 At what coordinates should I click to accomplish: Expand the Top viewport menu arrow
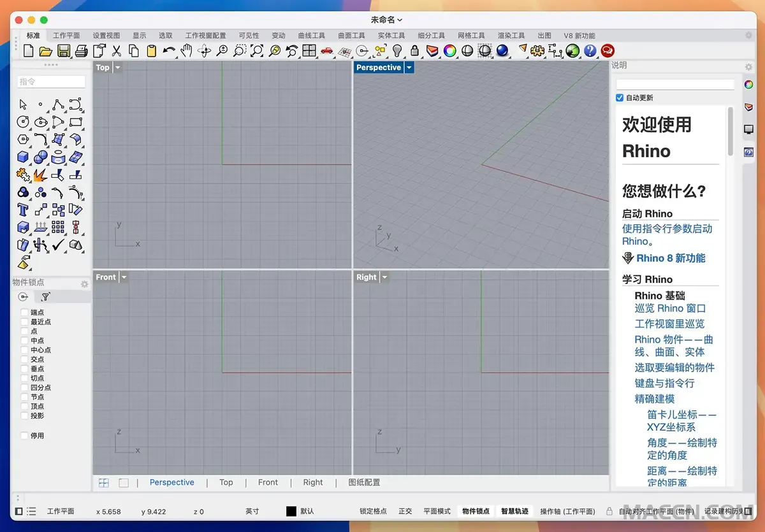coord(117,68)
